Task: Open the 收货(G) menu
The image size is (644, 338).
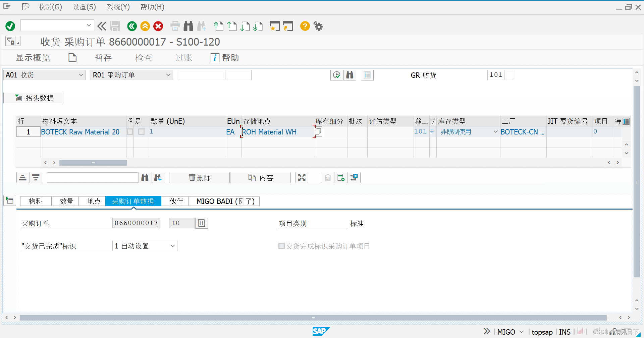Action: coord(50,7)
